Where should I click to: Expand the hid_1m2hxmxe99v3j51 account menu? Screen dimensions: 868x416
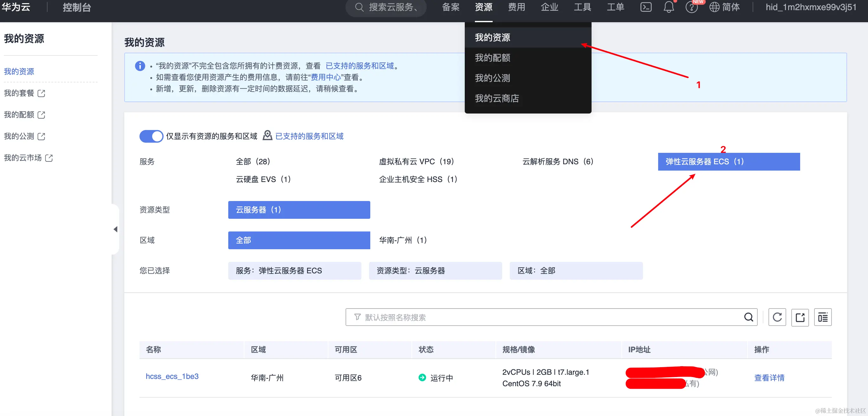click(811, 7)
